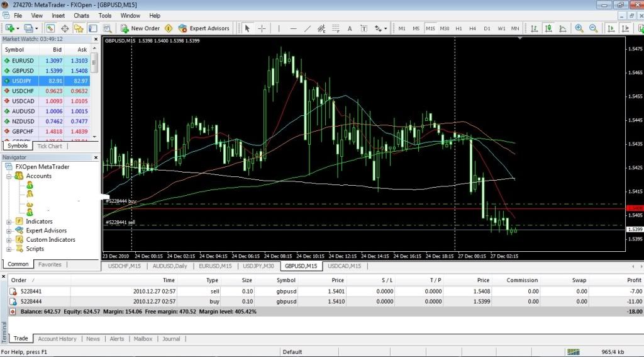The image size is (644, 357).
Task: Expand the Custom Indicators tree node
Action: 9,240
